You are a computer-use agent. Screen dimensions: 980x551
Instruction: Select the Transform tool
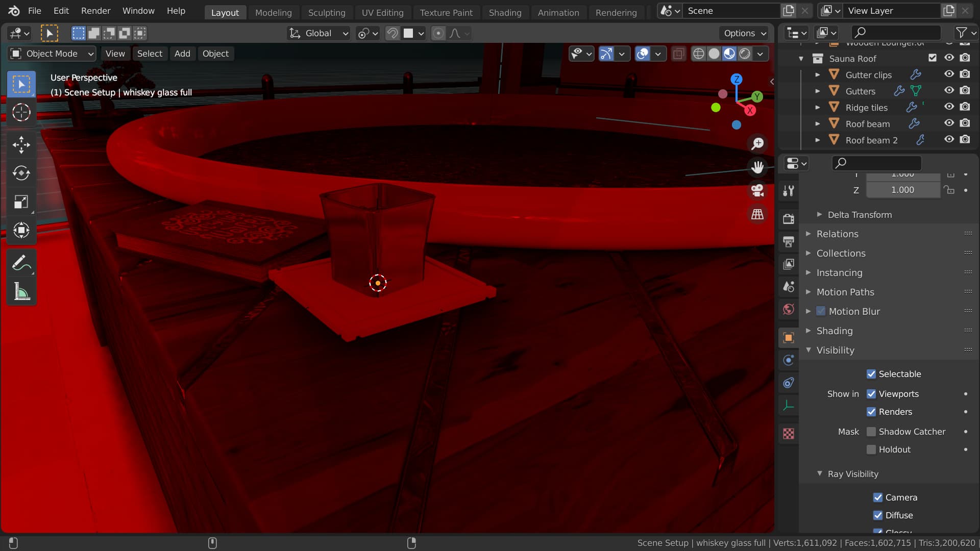click(21, 230)
